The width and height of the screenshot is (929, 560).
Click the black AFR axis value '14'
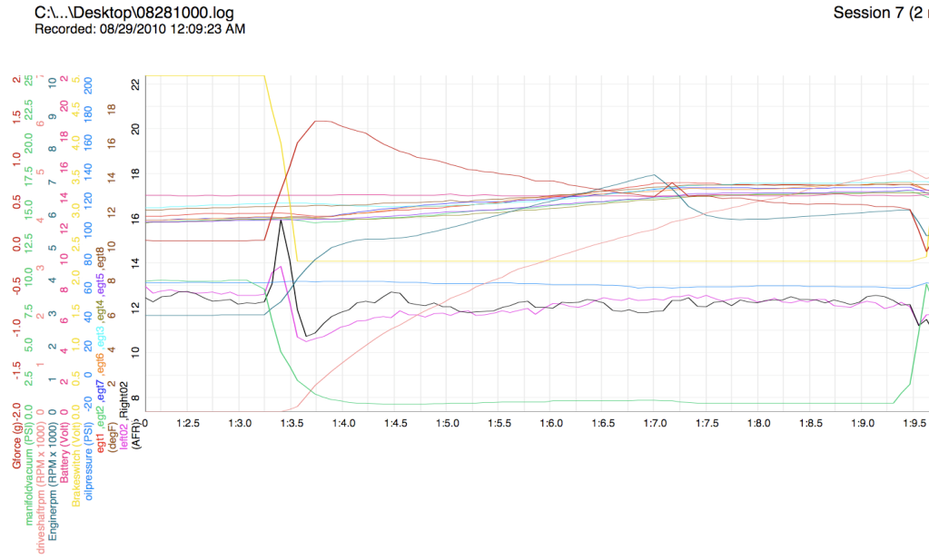[x=135, y=262]
